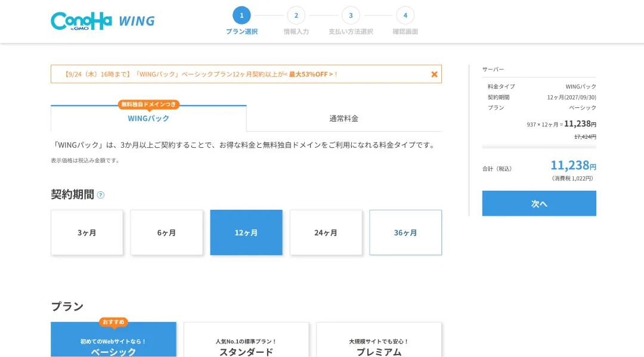Click the total price 11,238円
The image size is (644, 357).
tap(573, 165)
